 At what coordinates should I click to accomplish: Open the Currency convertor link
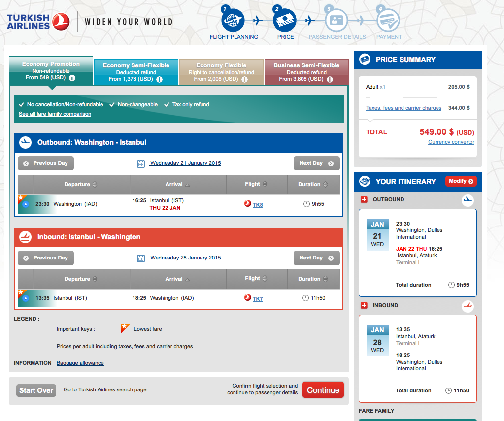point(451,142)
